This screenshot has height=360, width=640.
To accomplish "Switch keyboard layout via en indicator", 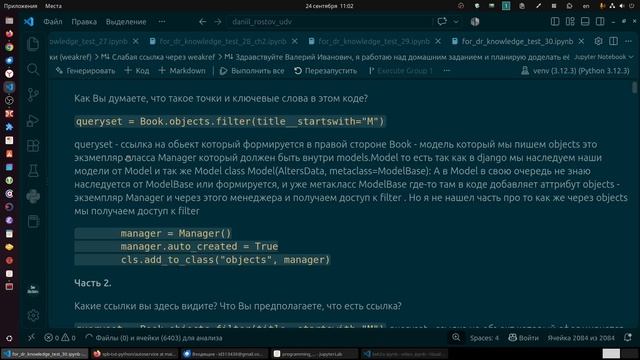I will pos(586,6).
